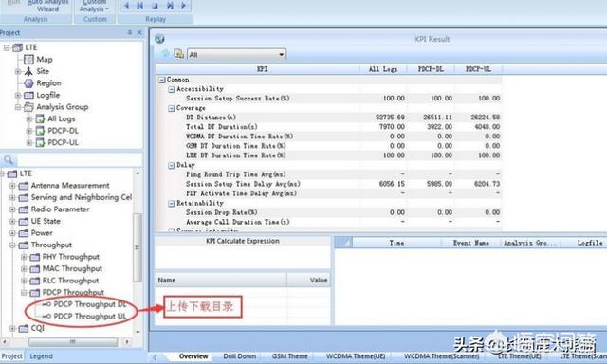Click the search magnifier icon

(x=9, y=159)
